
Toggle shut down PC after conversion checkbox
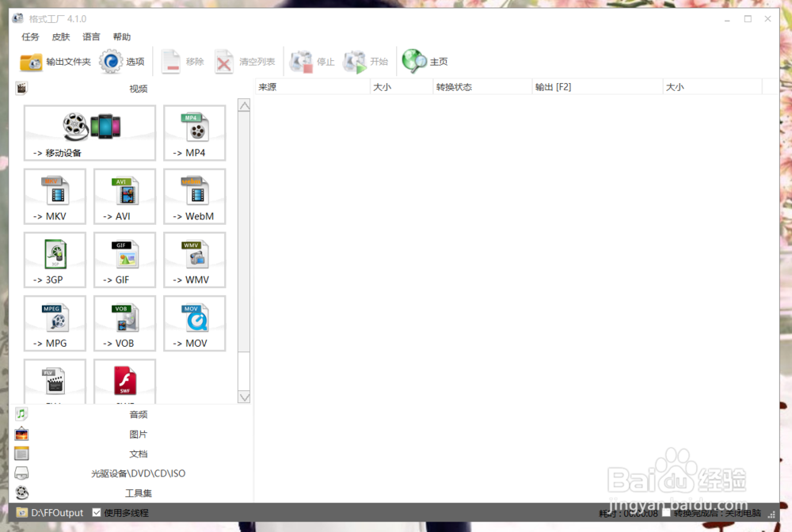click(x=666, y=512)
